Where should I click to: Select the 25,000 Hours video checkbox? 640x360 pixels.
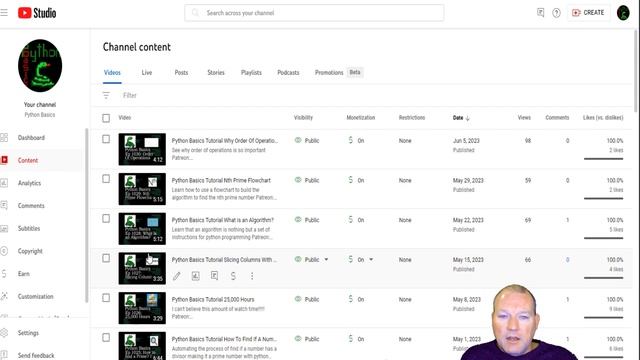point(106,298)
